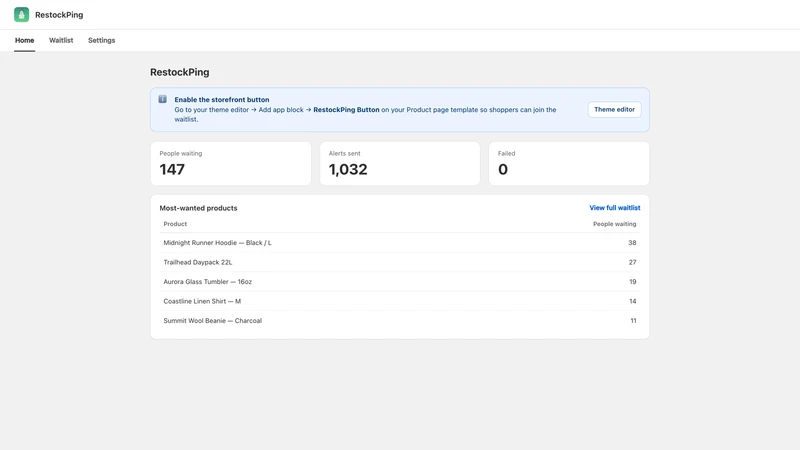Click the Trailhead Daypack 22L row
Image resolution: width=800 pixels, height=450 pixels.
[x=400, y=262]
